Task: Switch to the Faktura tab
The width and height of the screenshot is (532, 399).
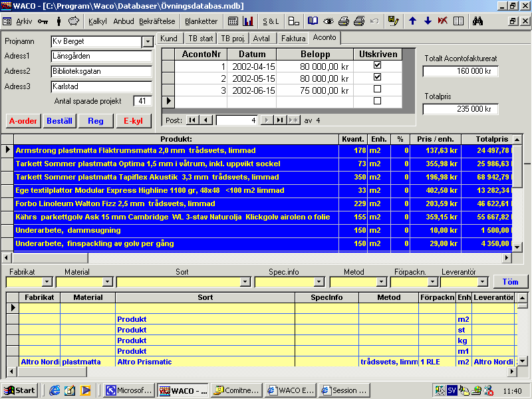Action: 293,39
